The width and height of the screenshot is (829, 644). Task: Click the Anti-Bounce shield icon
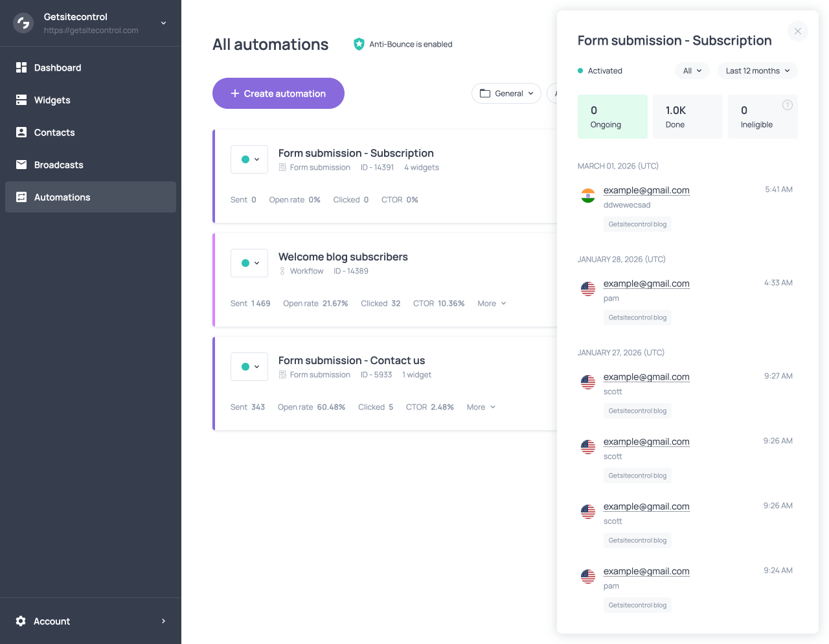359,44
